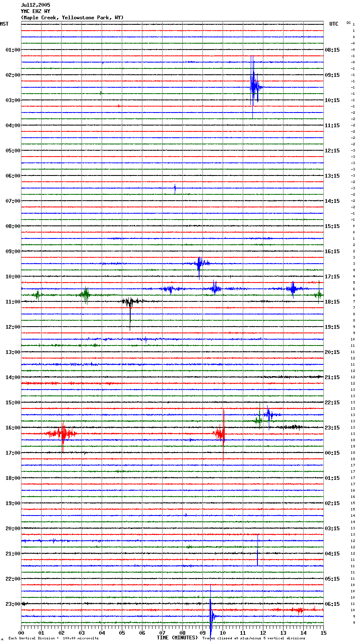This screenshot has height=644, width=357.
Task: Click the 18:15 UTC time label
Action: point(332,302)
